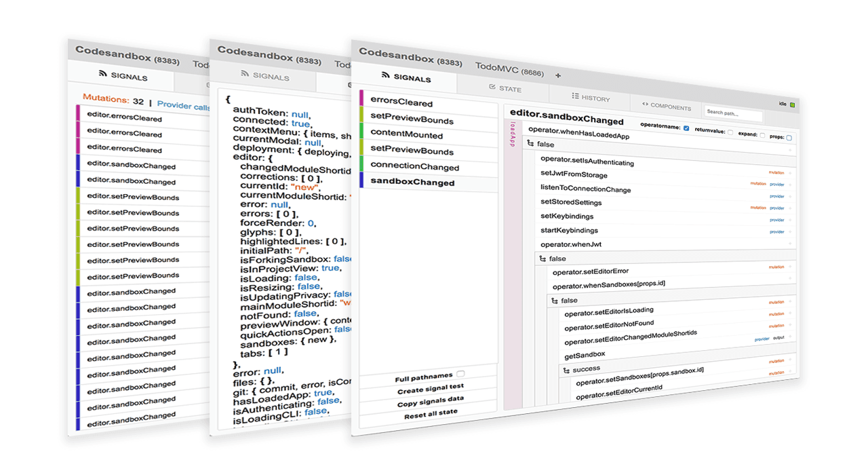Click the output badge next to operator.setEditorChangedModuleShortids
Screen dimensions: 868x475
click(778, 337)
